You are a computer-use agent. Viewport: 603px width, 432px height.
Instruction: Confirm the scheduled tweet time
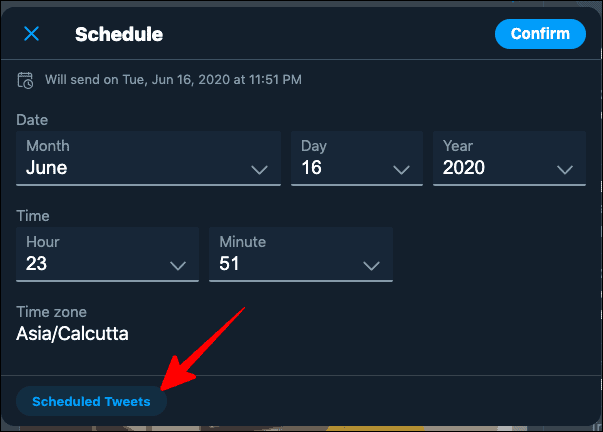(x=540, y=34)
